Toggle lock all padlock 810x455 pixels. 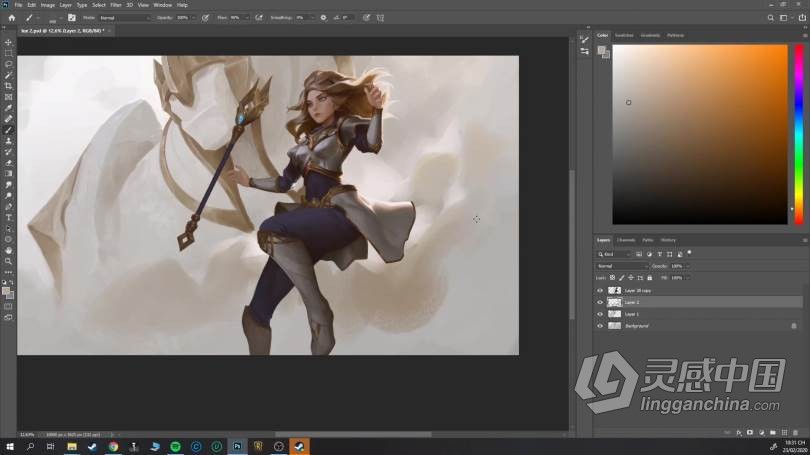click(649, 278)
